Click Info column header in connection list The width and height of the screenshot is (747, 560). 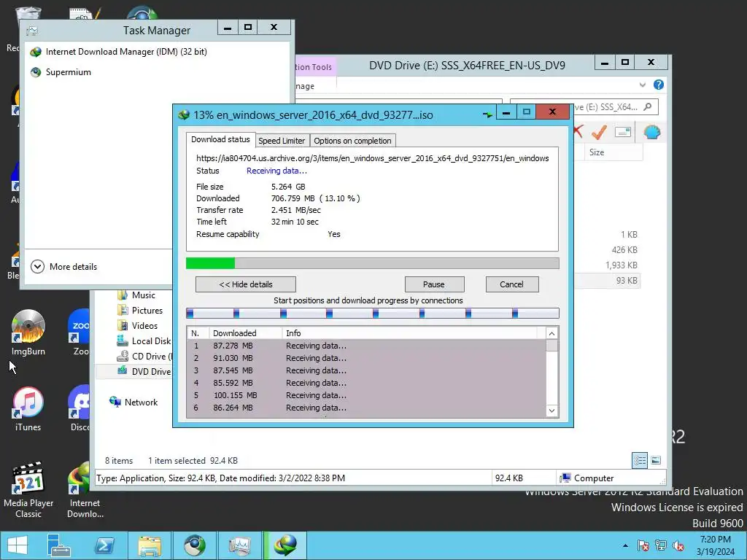(410, 333)
